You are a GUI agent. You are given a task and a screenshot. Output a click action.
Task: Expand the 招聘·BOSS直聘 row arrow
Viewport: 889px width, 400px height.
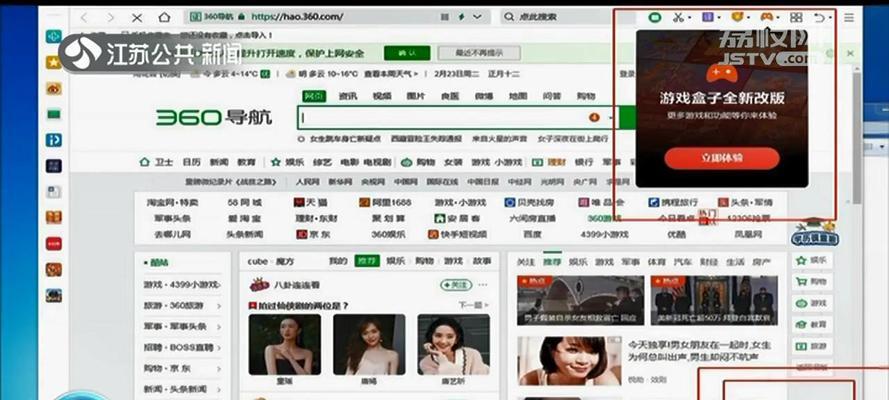click(x=218, y=348)
